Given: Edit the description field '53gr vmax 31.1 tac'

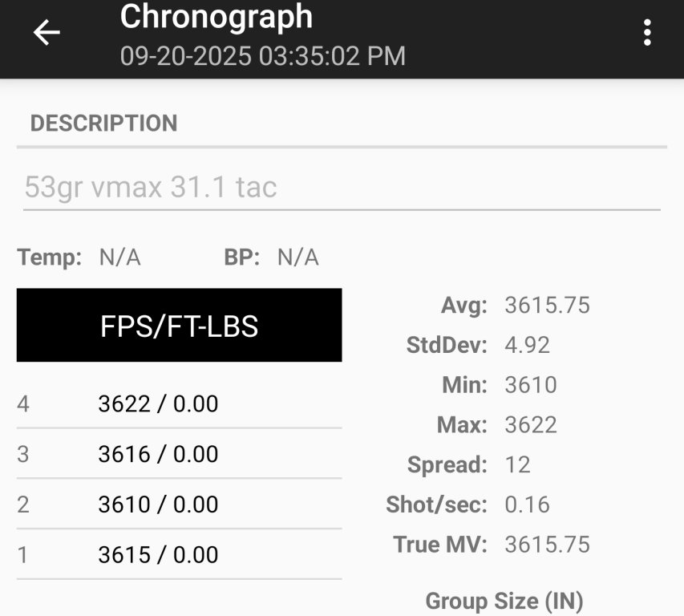Looking at the screenshot, I should pyautogui.click(x=341, y=188).
